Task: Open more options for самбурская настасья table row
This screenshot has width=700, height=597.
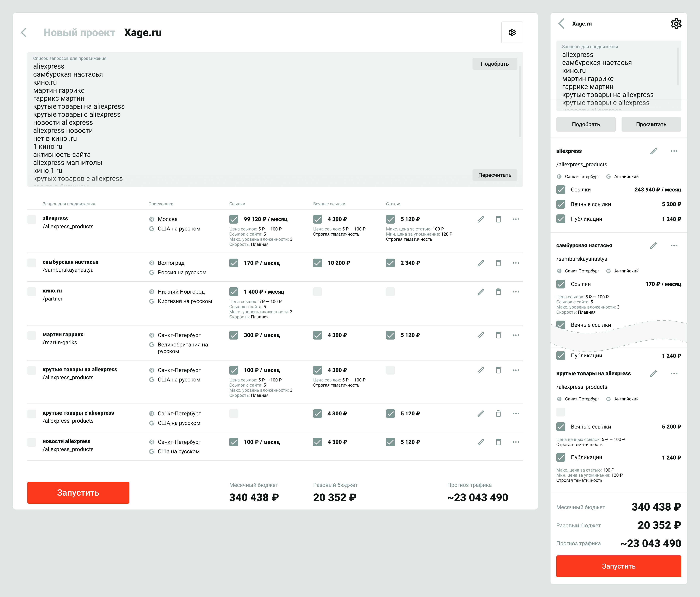Action: pyautogui.click(x=516, y=263)
